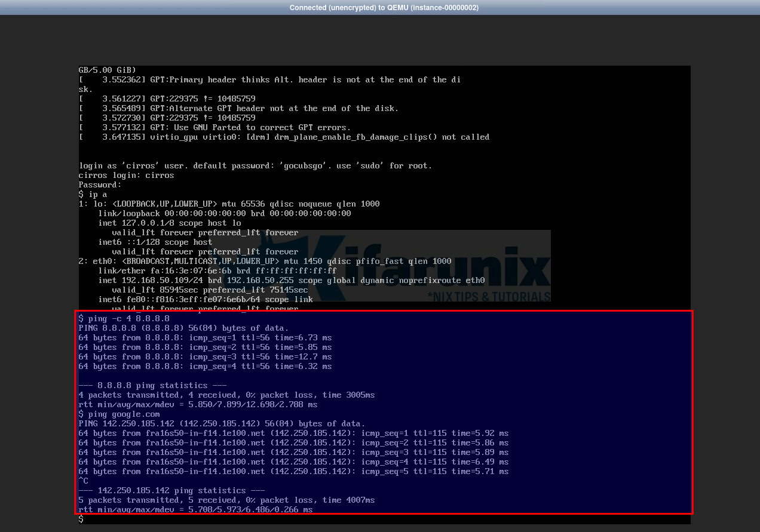
Task: Click the 'GPT:Primary header thinks Alt. header' line
Action: (269, 80)
